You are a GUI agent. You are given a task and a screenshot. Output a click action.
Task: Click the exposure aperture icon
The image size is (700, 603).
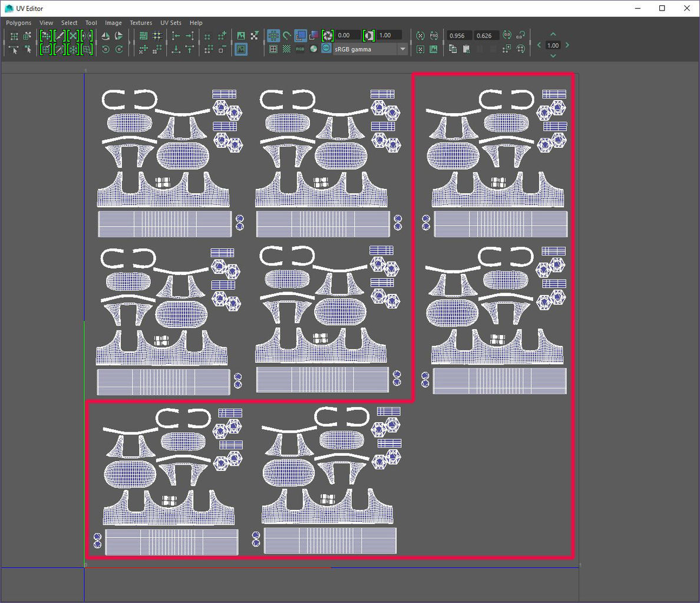point(328,36)
